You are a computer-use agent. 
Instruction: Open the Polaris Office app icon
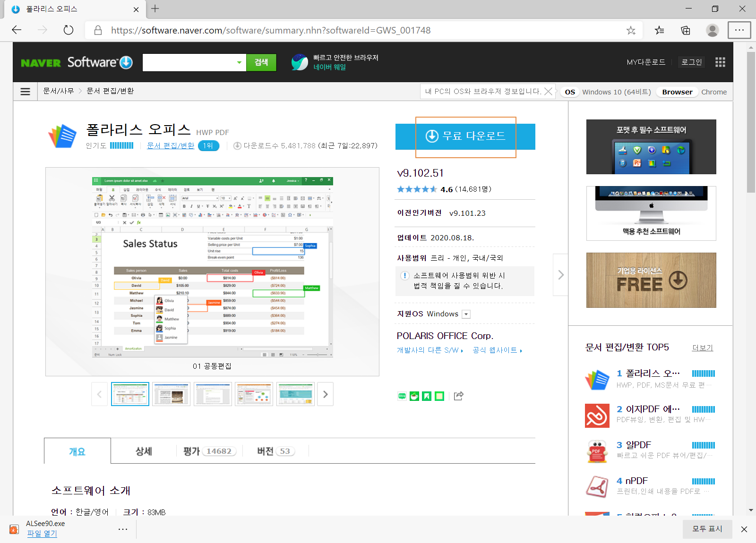point(62,136)
